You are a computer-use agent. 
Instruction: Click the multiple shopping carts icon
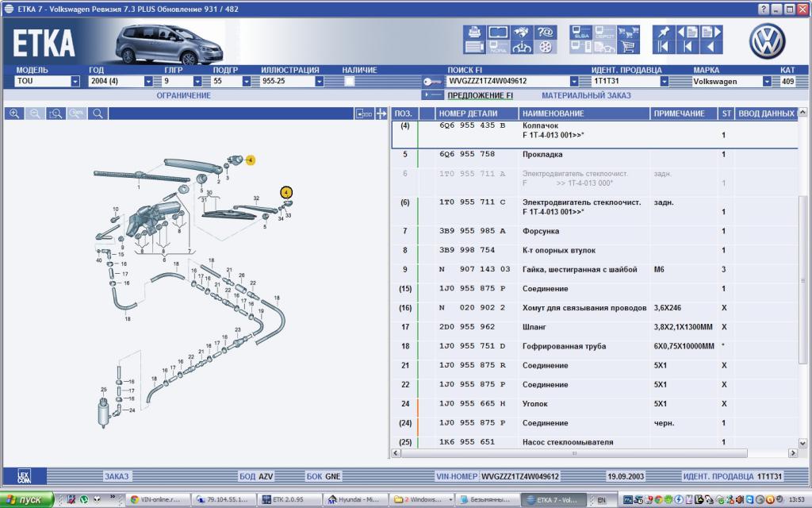click(x=628, y=32)
